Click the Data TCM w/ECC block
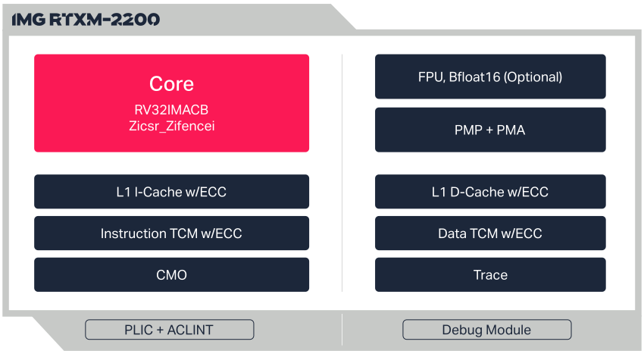The image size is (644, 351). tap(490, 233)
